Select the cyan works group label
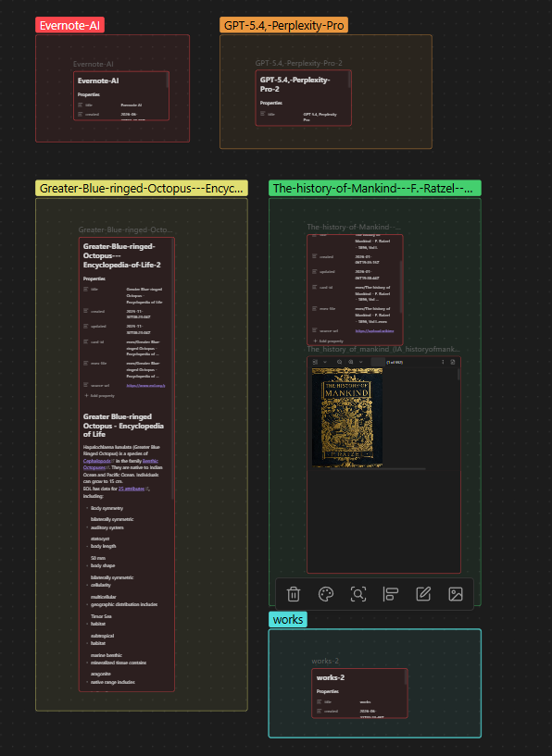Viewport: 552px width, 756px height. 288,620
